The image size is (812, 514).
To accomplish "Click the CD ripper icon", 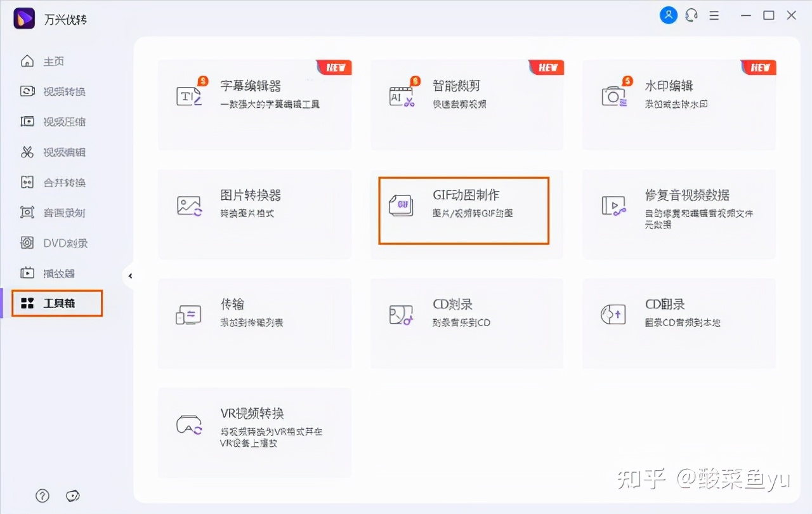I will [x=613, y=315].
